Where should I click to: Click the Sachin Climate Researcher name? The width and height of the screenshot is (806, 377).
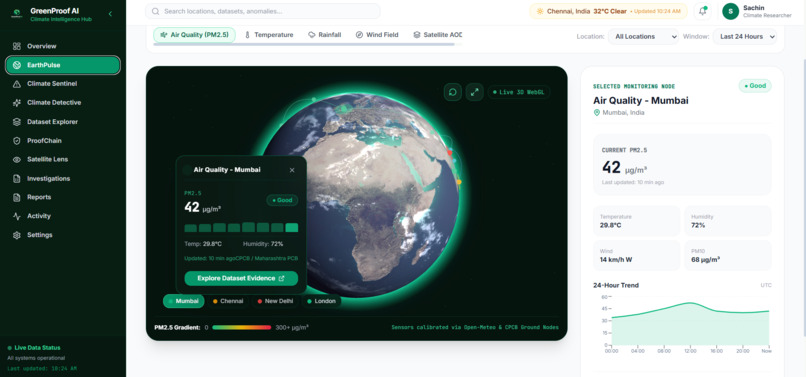click(x=767, y=11)
